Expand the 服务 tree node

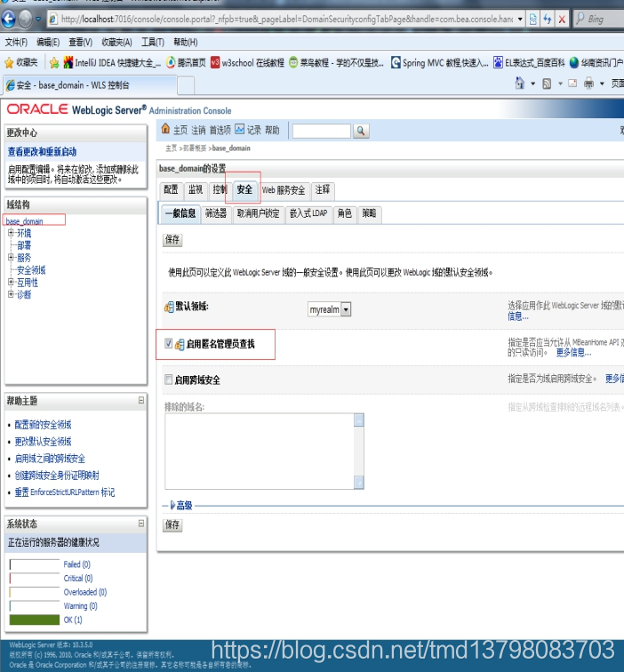[x=12, y=257]
